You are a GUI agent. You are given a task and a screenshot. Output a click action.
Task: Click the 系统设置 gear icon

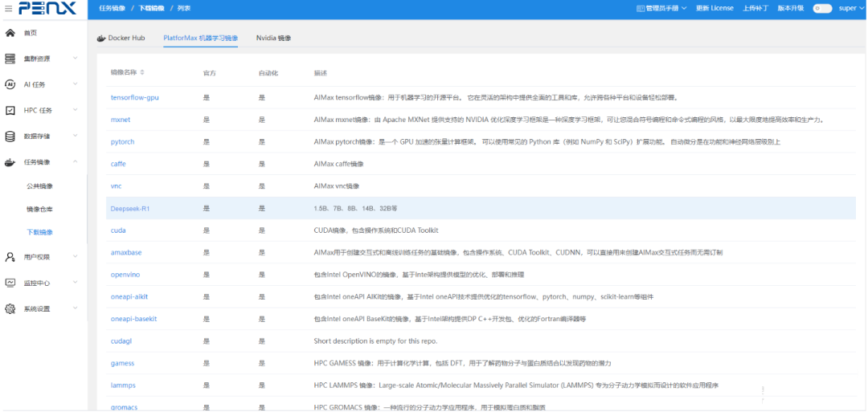(10, 309)
